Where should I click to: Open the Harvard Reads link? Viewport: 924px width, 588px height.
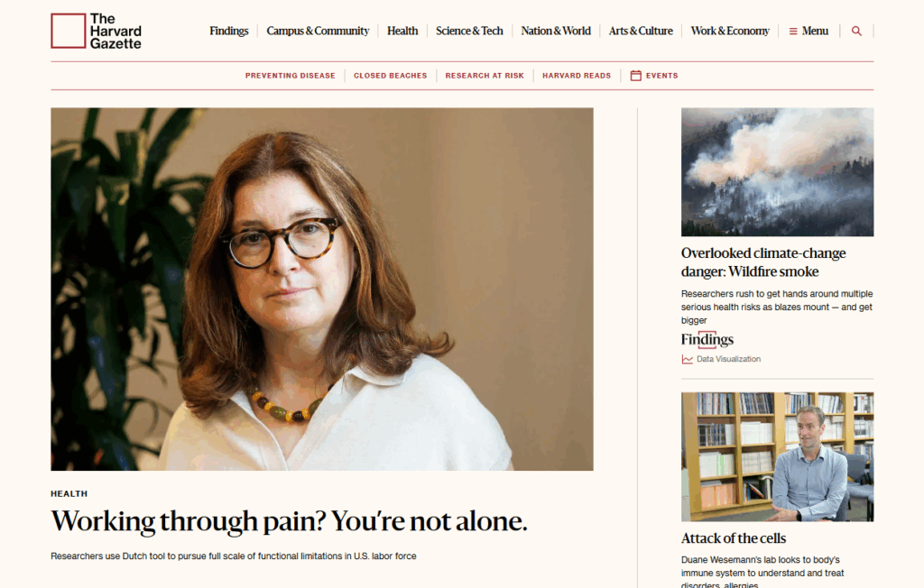point(577,76)
